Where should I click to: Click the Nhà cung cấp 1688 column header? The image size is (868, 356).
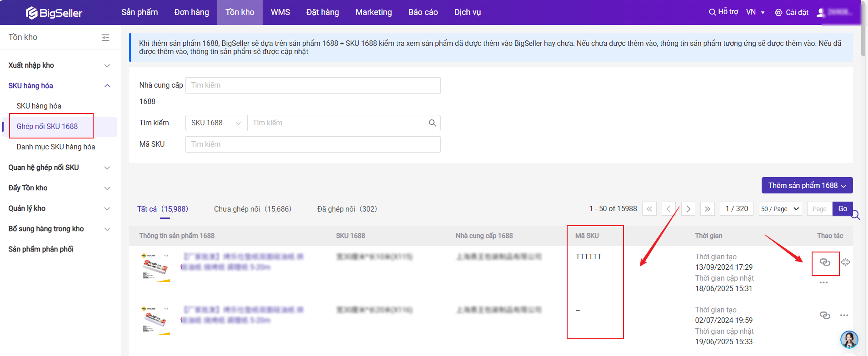click(x=484, y=236)
